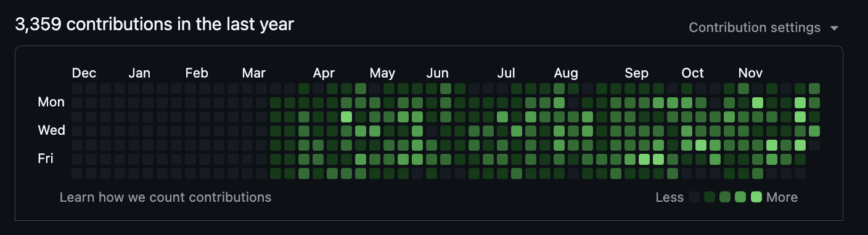Click the Sep month label
The height and width of the screenshot is (235, 868).
point(637,73)
